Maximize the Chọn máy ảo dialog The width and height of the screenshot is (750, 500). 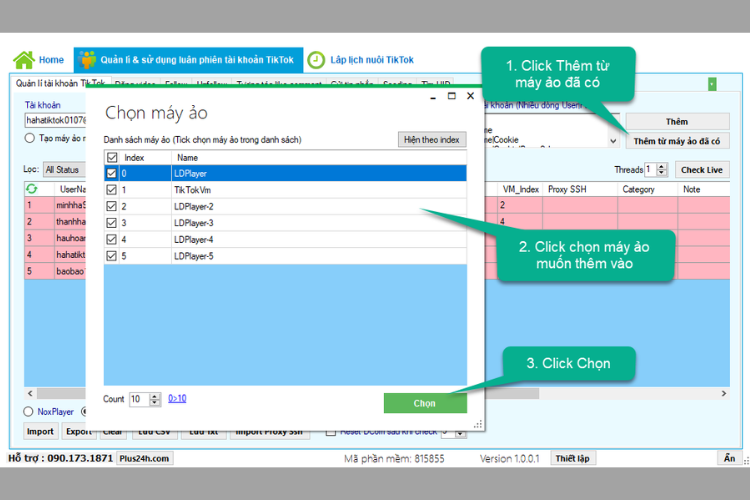click(x=451, y=96)
